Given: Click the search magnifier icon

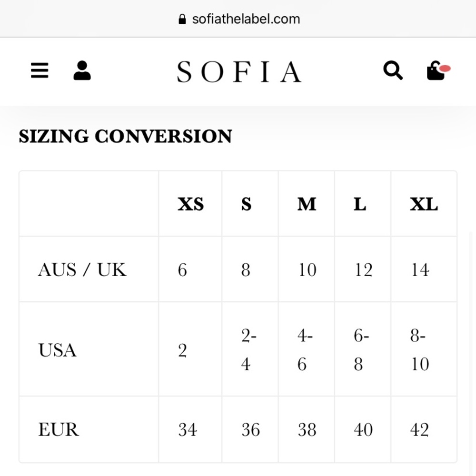Looking at the screenshot, I should tap(393, 71).
